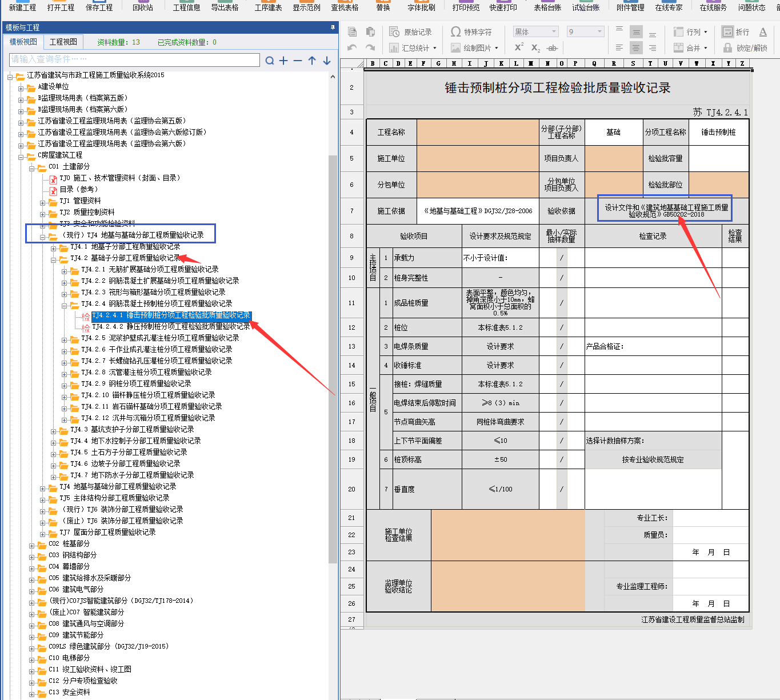Select TJ5 主体结构分部工程质量验收记录

pyautogui.click(x=114, y=498)
